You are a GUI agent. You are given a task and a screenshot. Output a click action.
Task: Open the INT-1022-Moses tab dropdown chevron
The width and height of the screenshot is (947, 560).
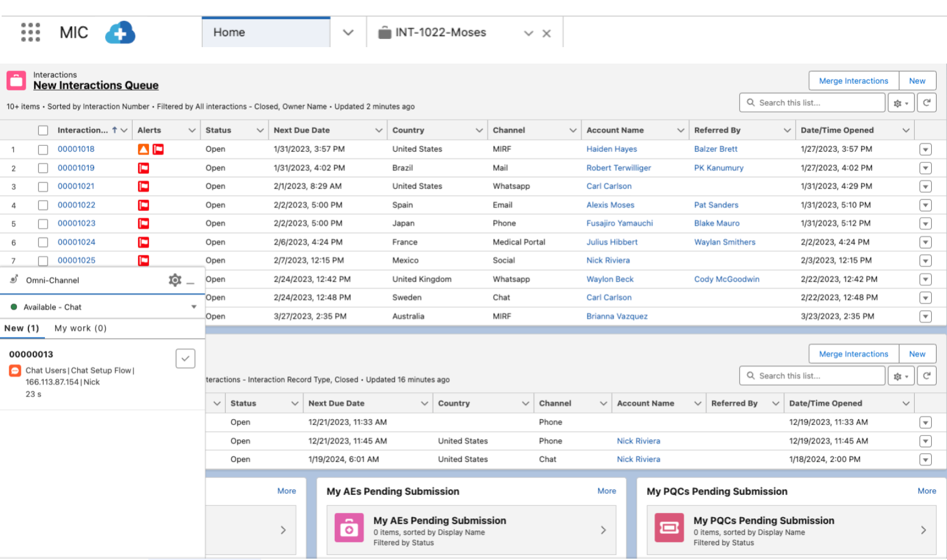pyautogui.click(x=528, y=33)
